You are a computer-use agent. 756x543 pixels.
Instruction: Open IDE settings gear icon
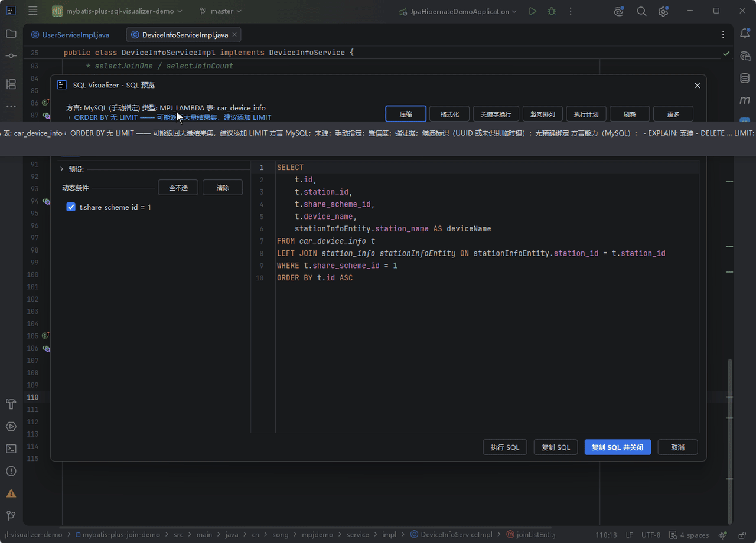pyautogui.click(x=663, y=11)
